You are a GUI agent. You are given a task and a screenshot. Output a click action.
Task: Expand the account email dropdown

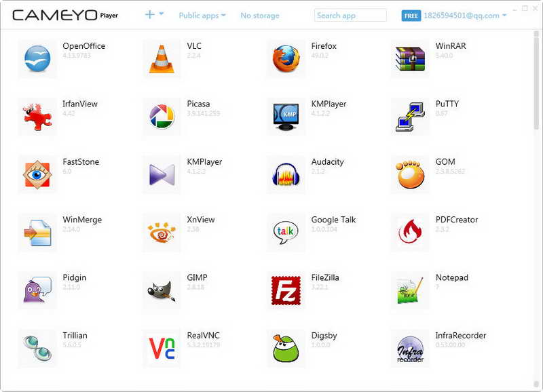[x=465, y=16]
